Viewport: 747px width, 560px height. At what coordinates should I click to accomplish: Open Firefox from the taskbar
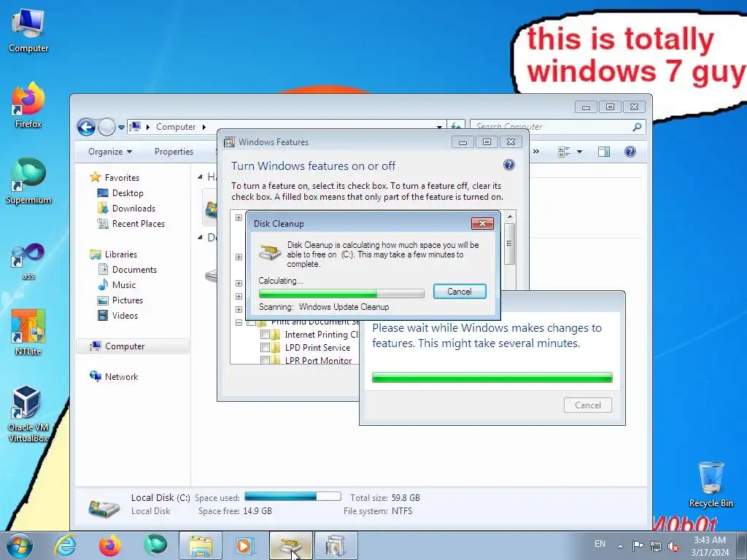[110, 545]
